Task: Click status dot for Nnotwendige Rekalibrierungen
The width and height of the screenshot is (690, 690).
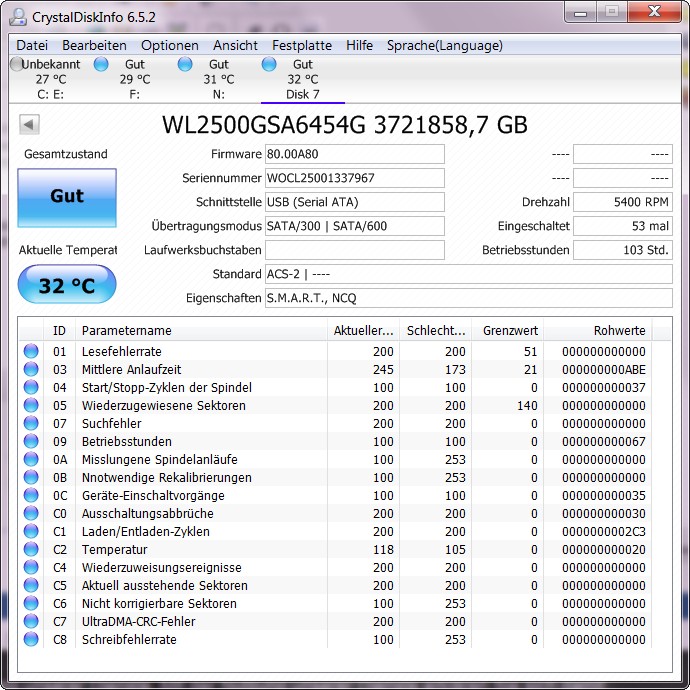Action: click(x=31, y=477)
